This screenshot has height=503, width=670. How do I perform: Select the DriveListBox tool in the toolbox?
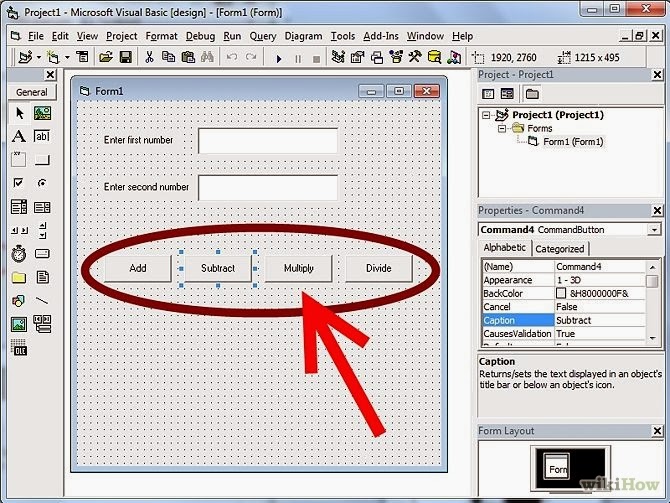(x=42, y=254)
